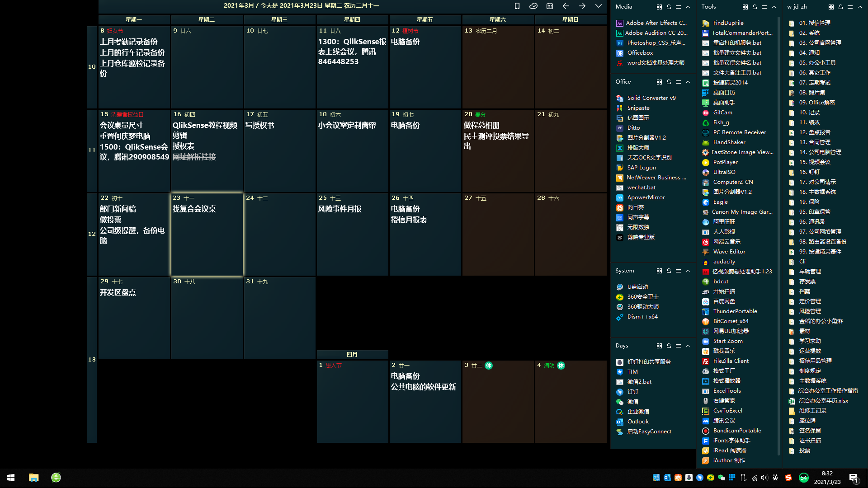Collapse the Office panel chevron
Screen dimensions: 868x488
click(x=688, y=82)
